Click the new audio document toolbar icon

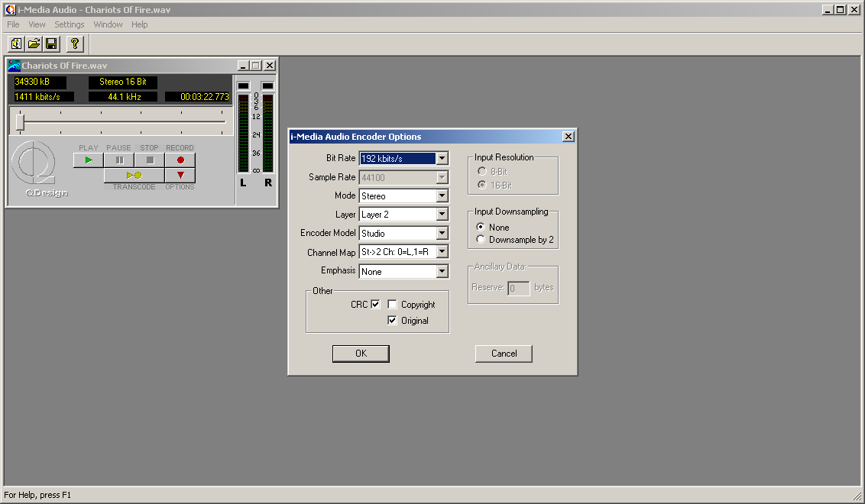[x=17, y=44]
